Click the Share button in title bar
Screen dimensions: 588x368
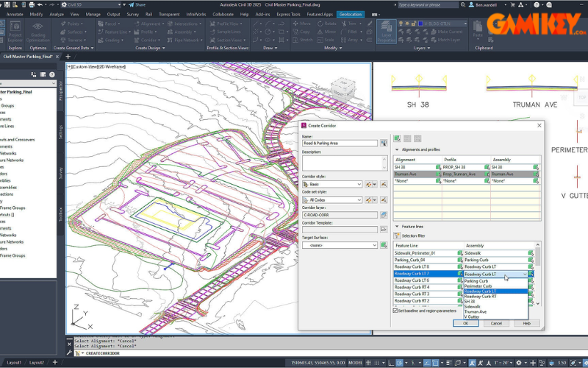click(137, 5)
